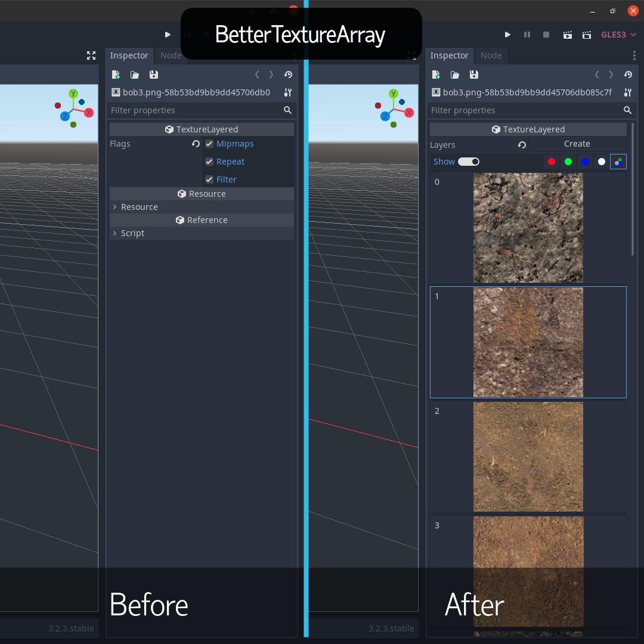Reset the Layers property with revert arrow
This screenshot has width=644, height=644.
click(x=522, y=145)
